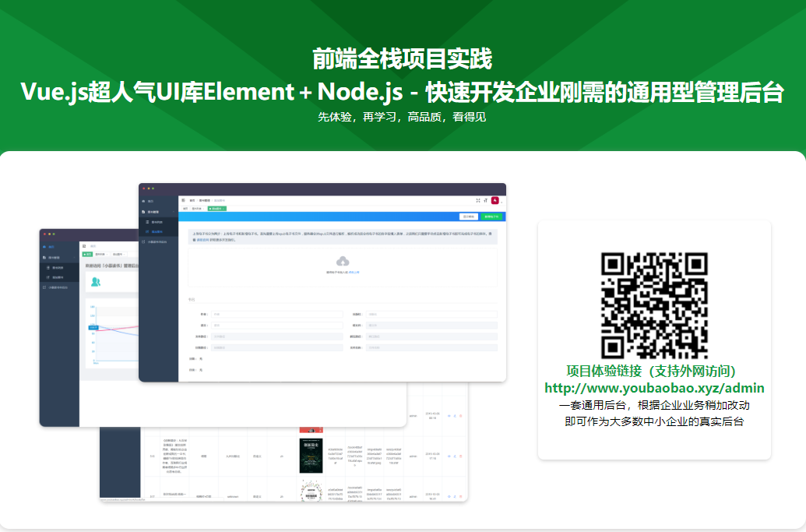Switch to the green 添加图书 tab
This screenshot has height=532, width=806.
[x=216, y=209]
